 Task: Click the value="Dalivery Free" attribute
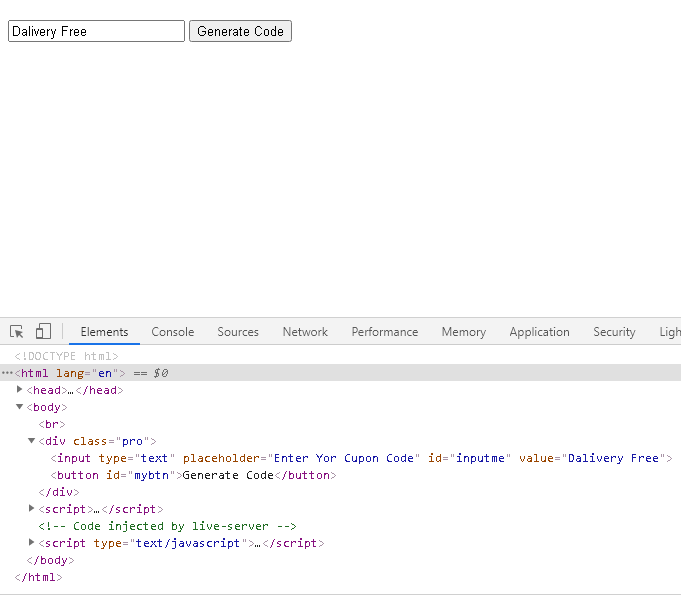click(x=592, y=458)
